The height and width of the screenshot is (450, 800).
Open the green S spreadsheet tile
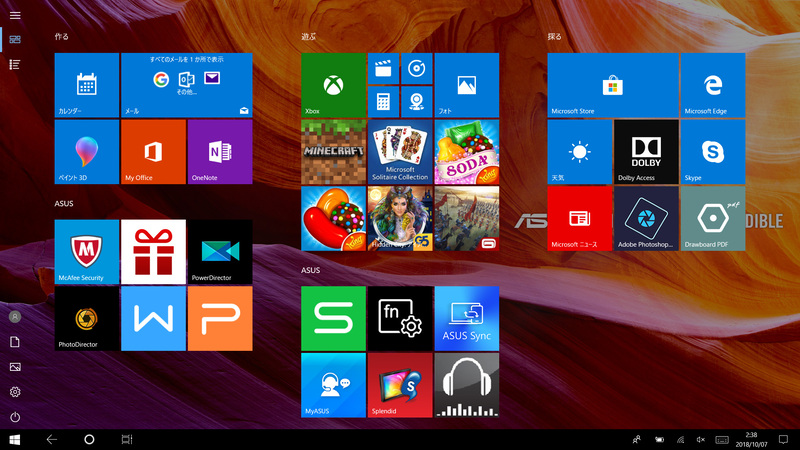pos(333,318)
